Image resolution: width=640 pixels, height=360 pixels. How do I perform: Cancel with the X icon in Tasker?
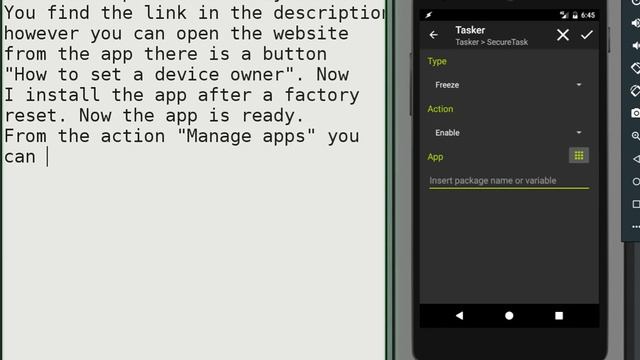(x=563, y=35)
